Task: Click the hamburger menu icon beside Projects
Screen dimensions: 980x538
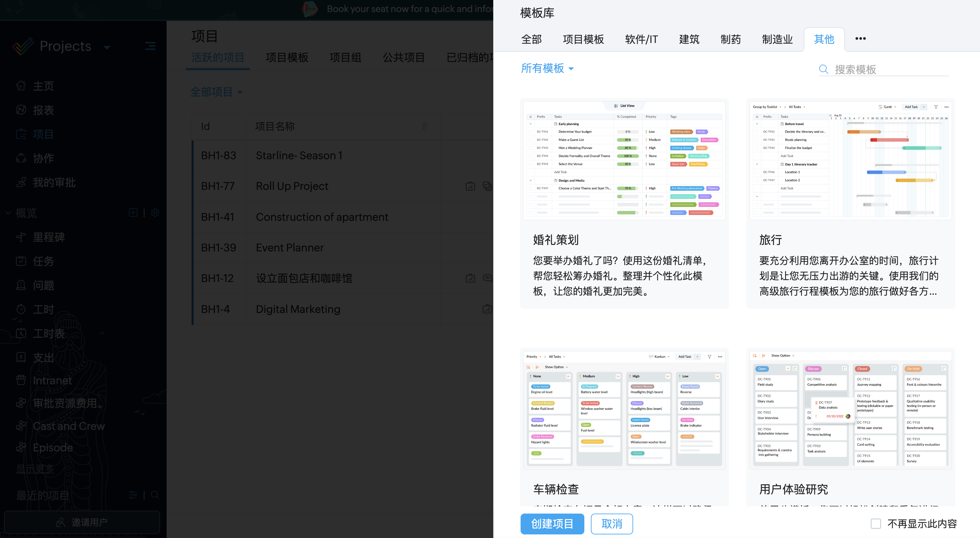Action: tap(150, 47)
